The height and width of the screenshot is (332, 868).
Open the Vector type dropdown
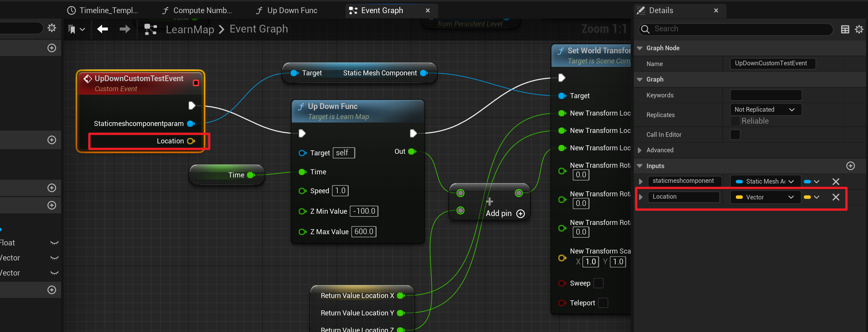[765, 197]
